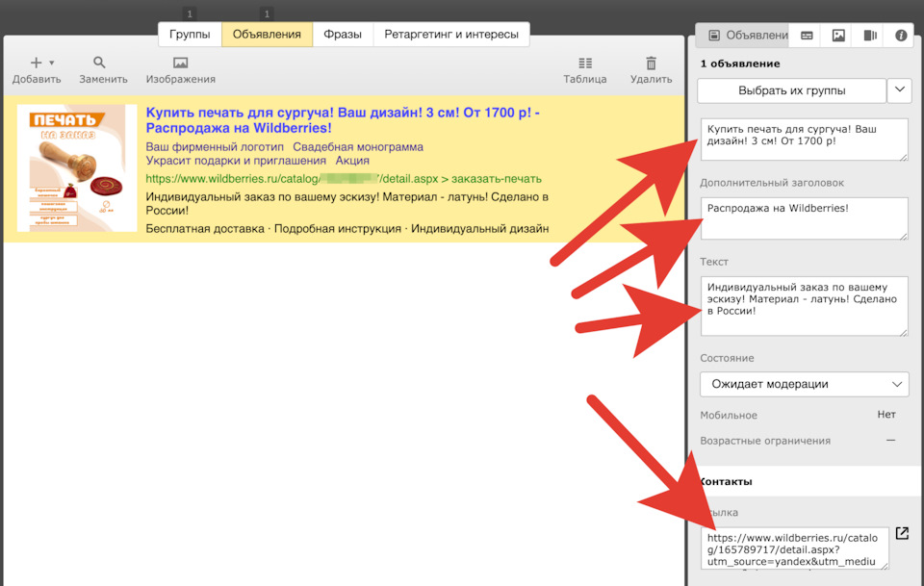Open the wildberries.ru display URL in ad
Image resolution: width=924 pixels, height=586 pixels.
[344, 178]
